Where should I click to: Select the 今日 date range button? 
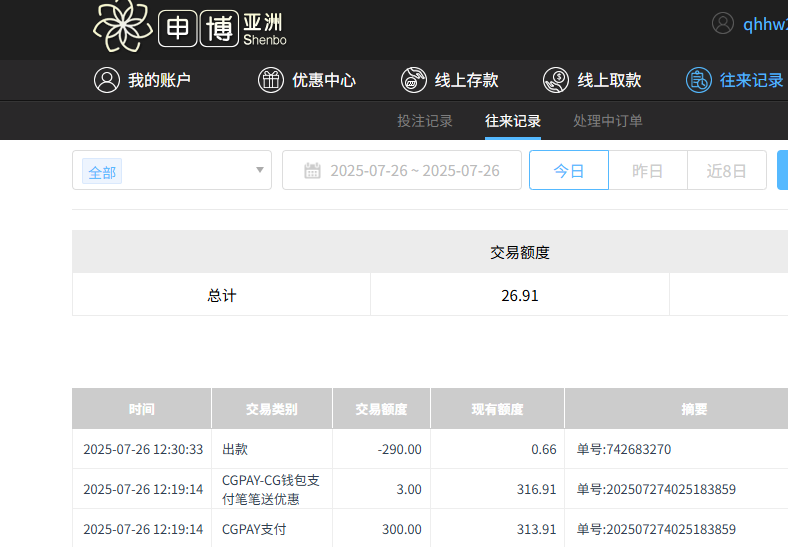pyautogui.click(x=569, y=171)
